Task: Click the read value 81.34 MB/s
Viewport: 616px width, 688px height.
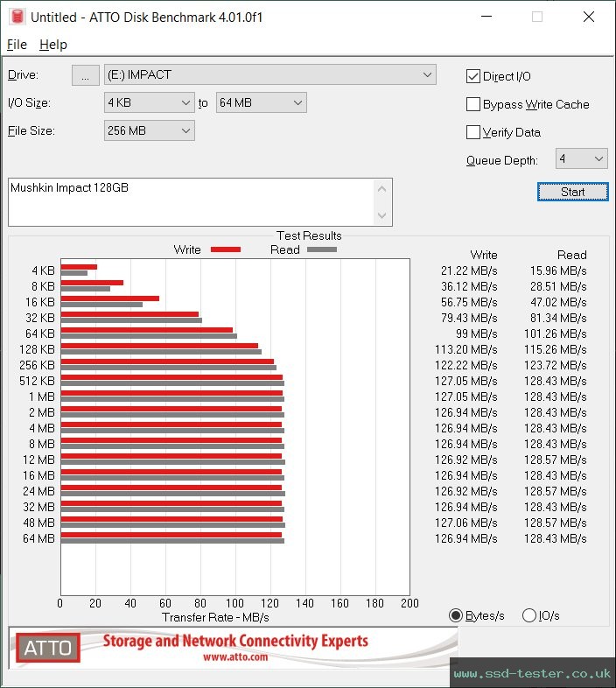Action: (558, 318)
